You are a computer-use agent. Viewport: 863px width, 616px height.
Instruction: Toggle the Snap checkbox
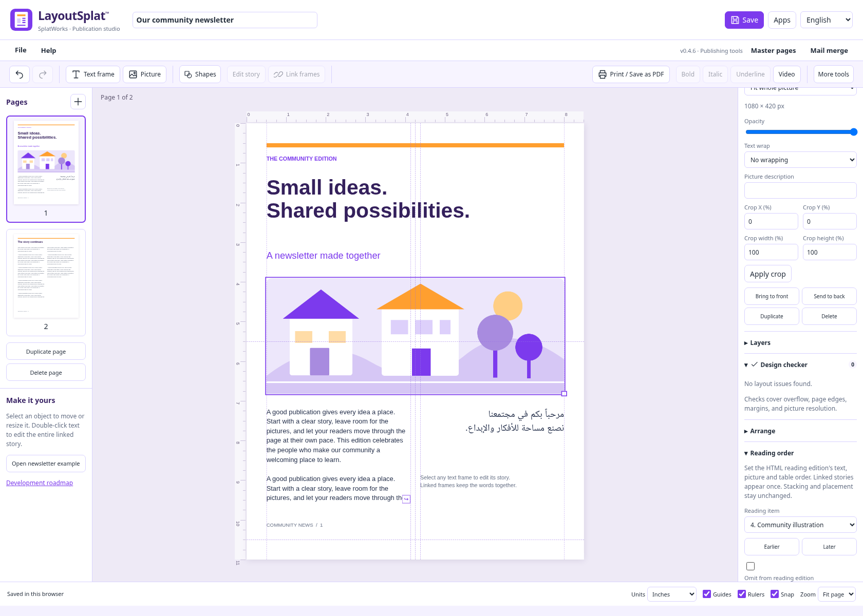[x=775, y=594]
